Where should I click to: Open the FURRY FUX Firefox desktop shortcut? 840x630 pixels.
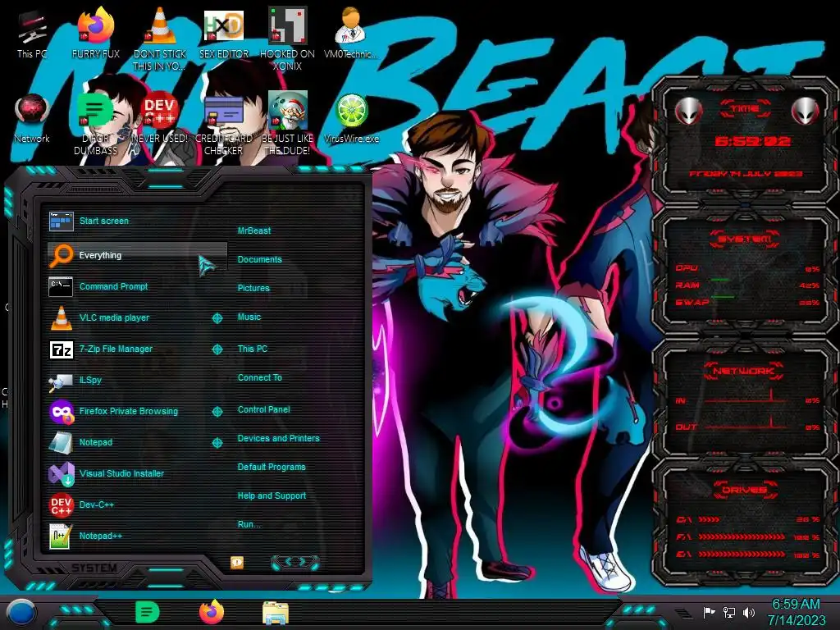point(96,34)
